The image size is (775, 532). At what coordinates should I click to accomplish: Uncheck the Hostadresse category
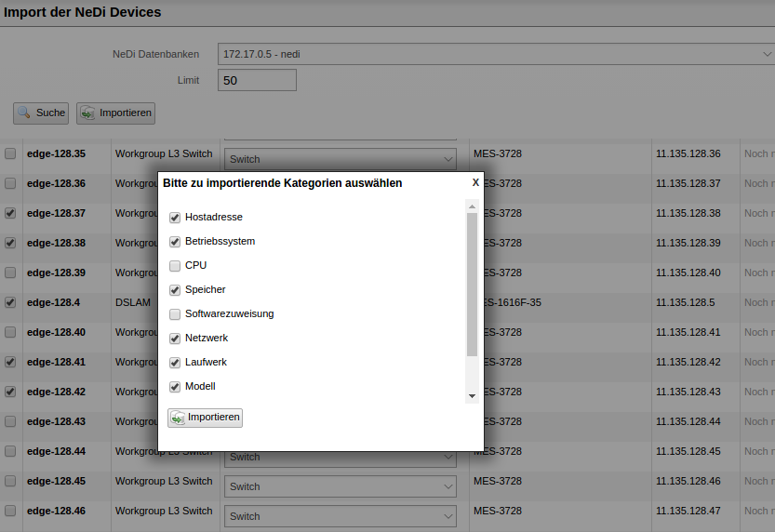click(175, 218)
